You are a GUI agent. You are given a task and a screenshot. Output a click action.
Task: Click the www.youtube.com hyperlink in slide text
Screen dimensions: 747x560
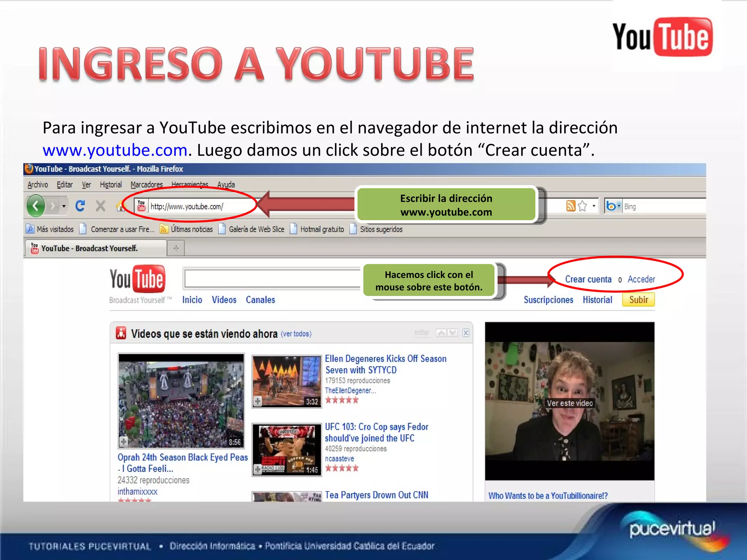[115, 150]
